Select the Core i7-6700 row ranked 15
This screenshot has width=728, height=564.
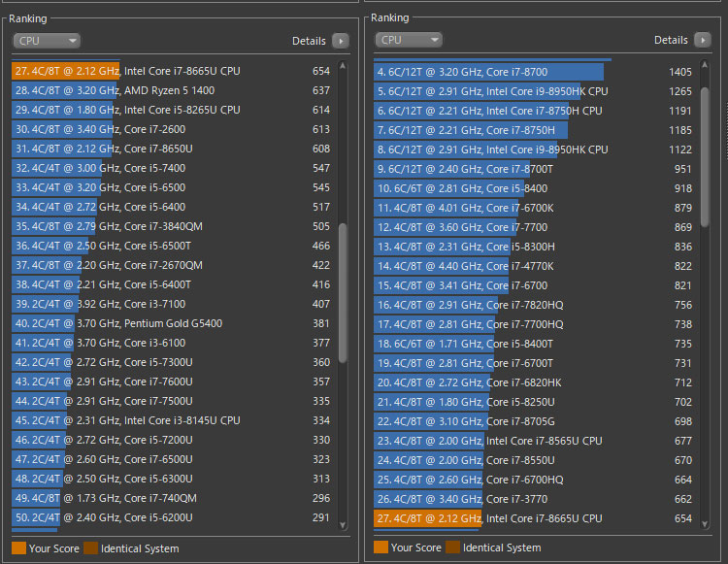(535, 285)
